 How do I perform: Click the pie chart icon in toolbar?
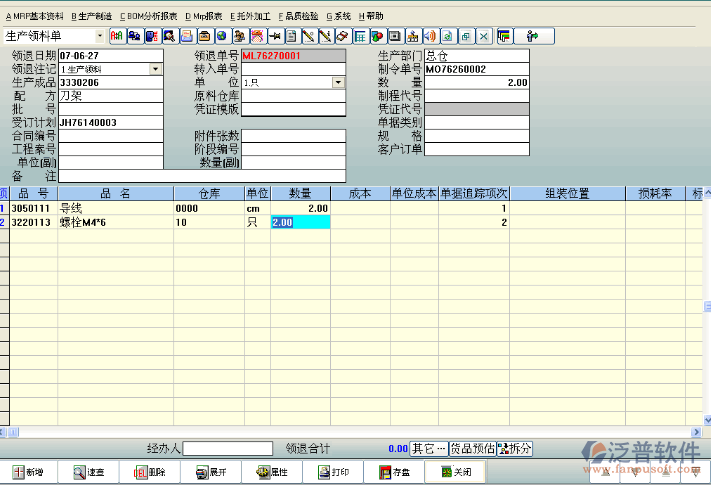click(376, 36)
